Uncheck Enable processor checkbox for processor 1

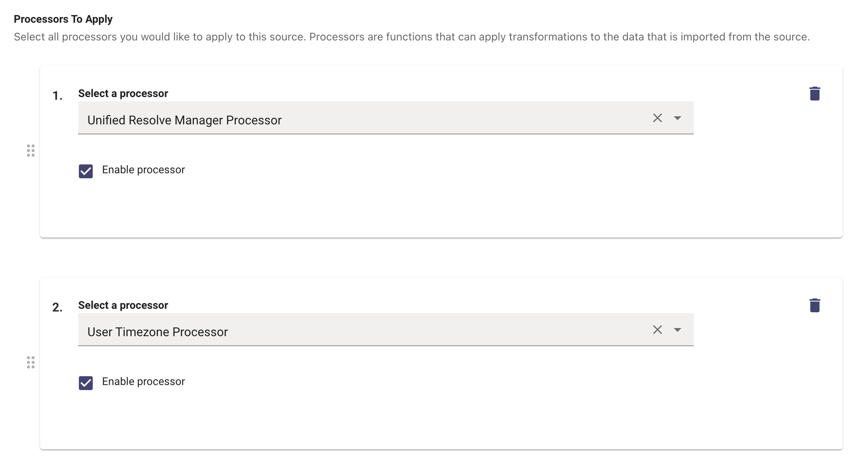pos(86,171)
